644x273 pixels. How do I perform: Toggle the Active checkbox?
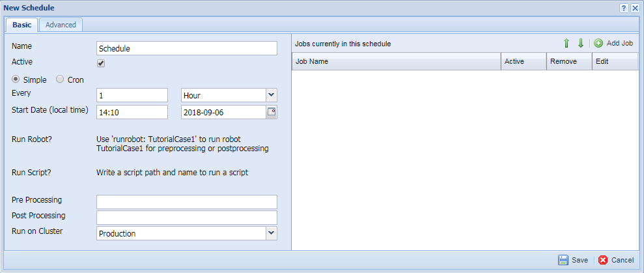[101, 63]
